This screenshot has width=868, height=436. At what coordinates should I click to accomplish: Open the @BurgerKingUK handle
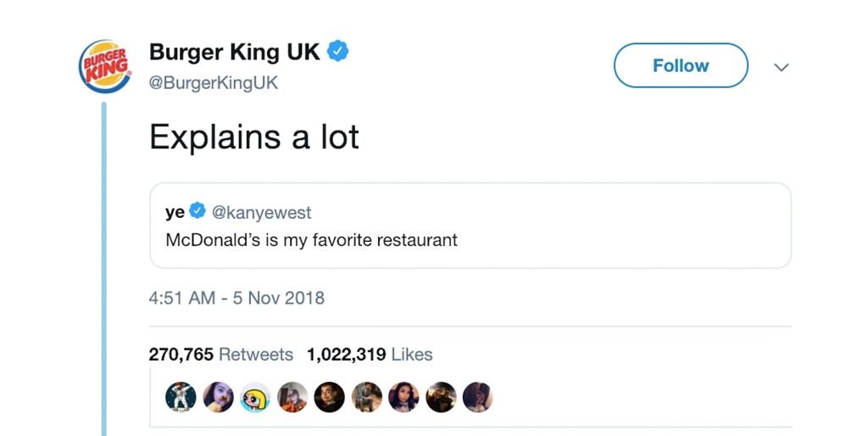[x=214, y=83]
